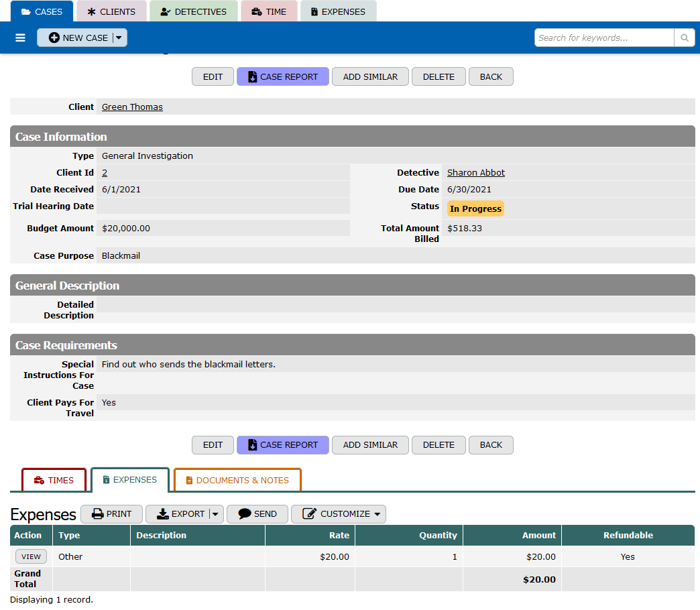Click the Print expenses printer button
The height and width of the screenshot is (610, 700).
[x=111, y=514]
